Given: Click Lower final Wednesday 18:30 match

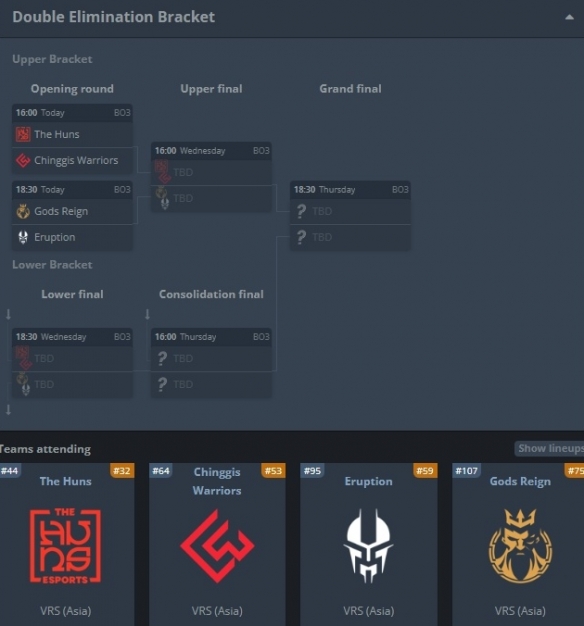Looking at the screenshot, I should [x=72, y=363].
